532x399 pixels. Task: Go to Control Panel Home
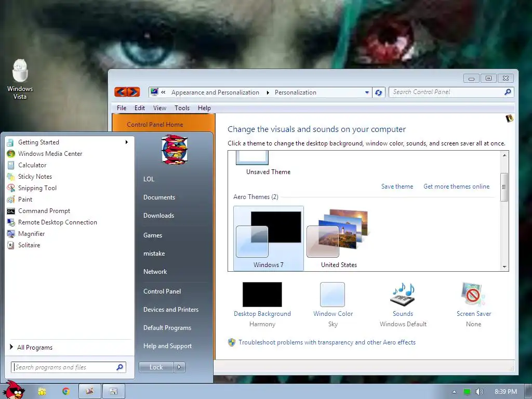coord(155,125)
